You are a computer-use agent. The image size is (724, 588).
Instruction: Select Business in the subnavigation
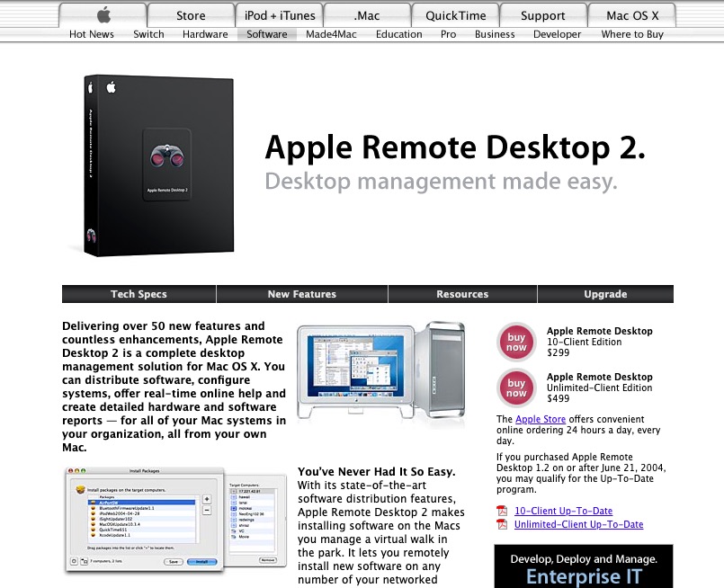point(495,34)
